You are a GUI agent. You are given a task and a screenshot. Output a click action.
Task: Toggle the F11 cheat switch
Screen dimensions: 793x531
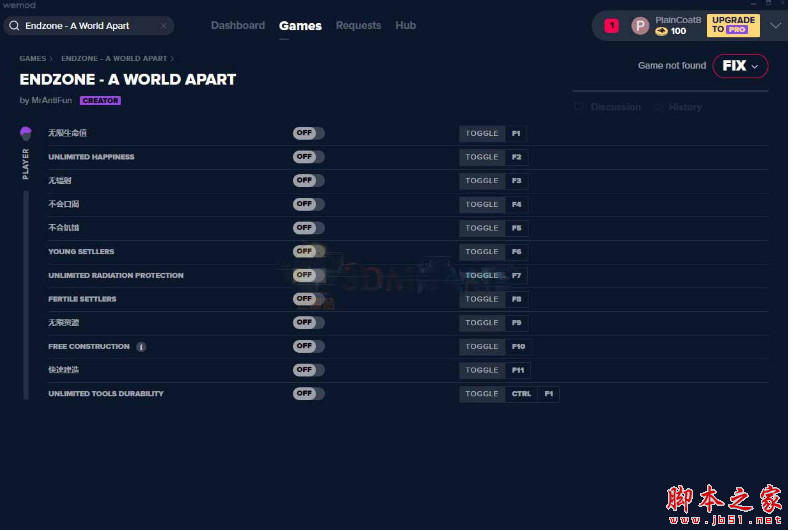click(309, 370)
